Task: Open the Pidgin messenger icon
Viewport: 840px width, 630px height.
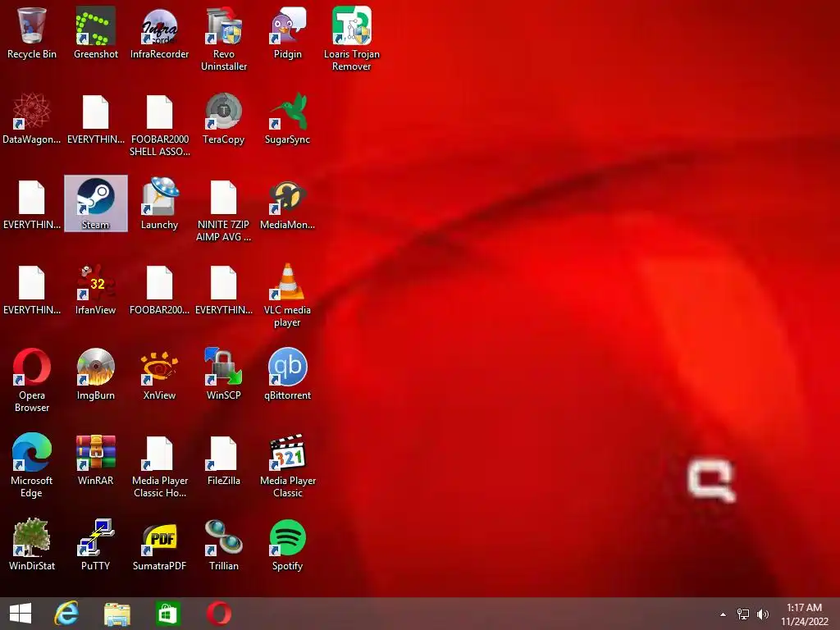Action: click(287, 33)
